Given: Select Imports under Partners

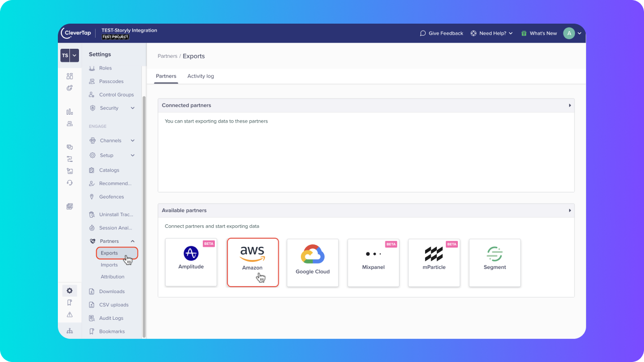Looking at the screenshot, I should [x=109, y=265].
